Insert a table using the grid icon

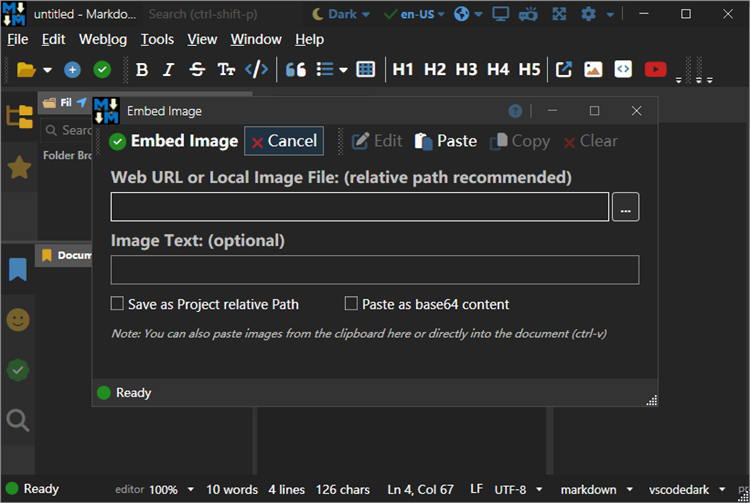(x=365, y=70)
